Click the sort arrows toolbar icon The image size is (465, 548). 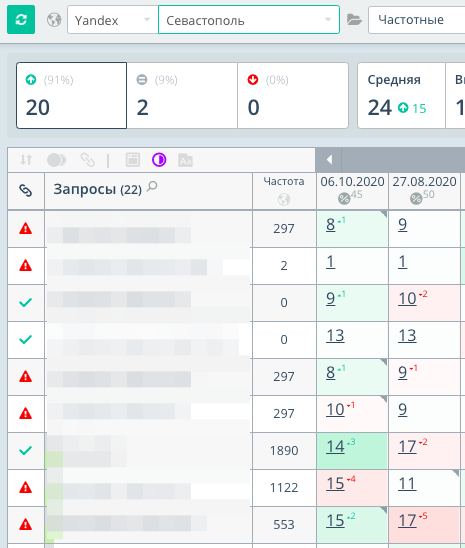pos(26,160)
